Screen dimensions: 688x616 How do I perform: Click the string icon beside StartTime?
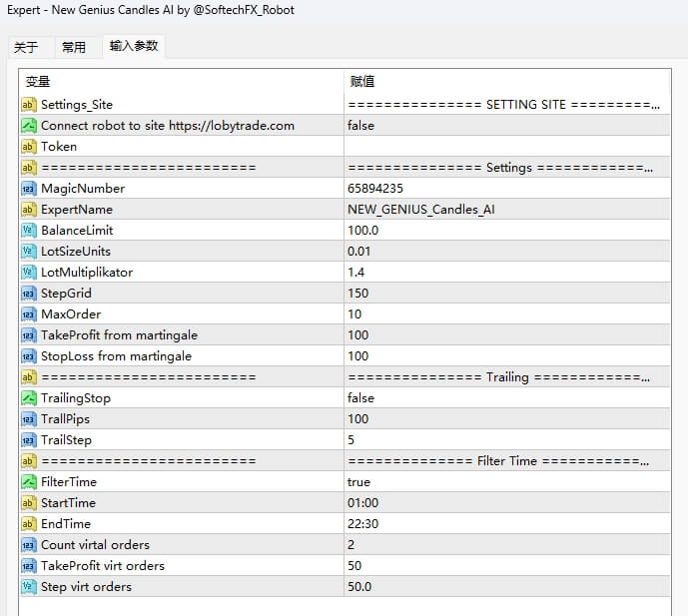(x=28, y=503)
